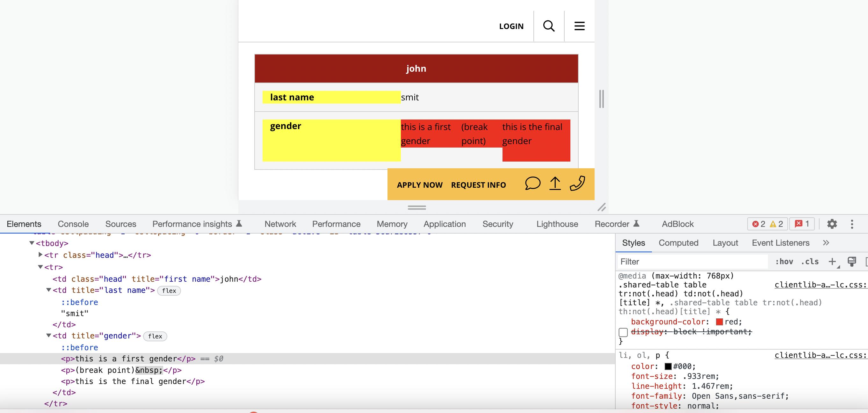The width and height of the screenshot is (868, 413).
Task: Switch to Computed styles tab
Action: [x=678, y=243]
